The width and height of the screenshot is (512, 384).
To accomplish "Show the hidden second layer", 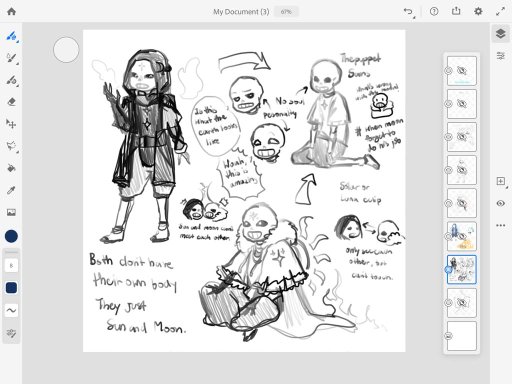I will pos(448,104).
